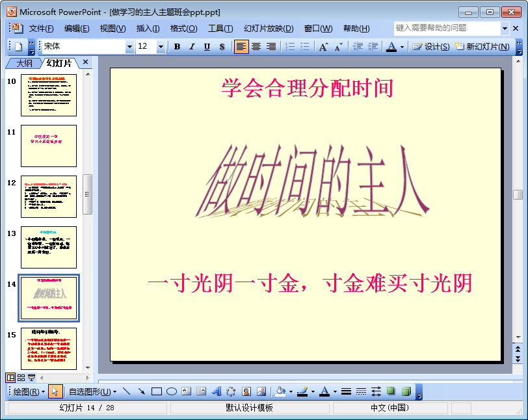Decrease indent level icon
528x420 pixels.
pyautogui.click(x=358, y=47)
